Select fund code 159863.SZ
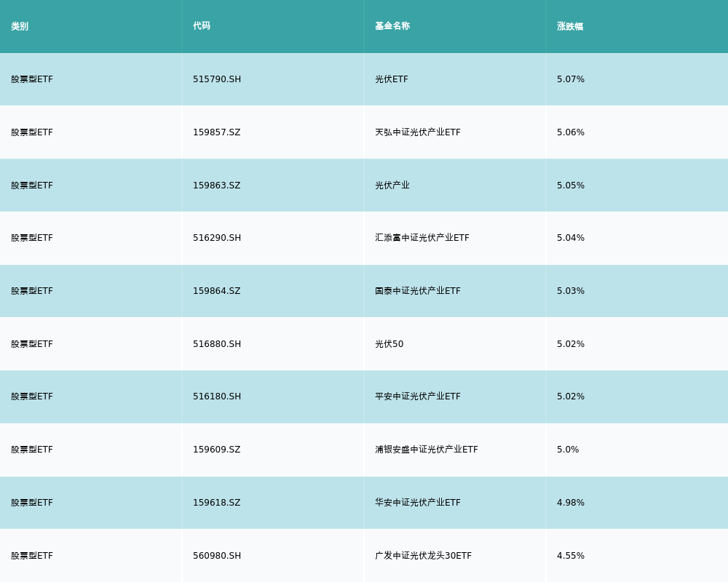 (217, 186)
